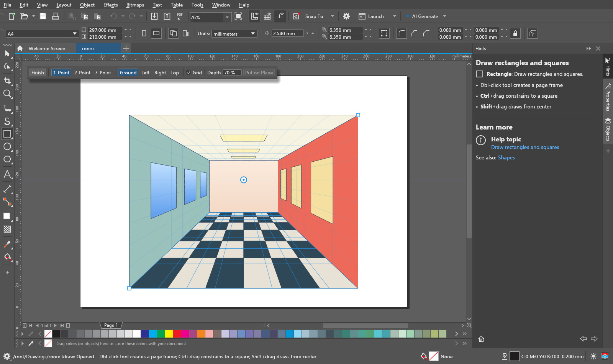Open the Objects docker tab
The height and width of the screenshot is (364, 613).
click(608, 130)
